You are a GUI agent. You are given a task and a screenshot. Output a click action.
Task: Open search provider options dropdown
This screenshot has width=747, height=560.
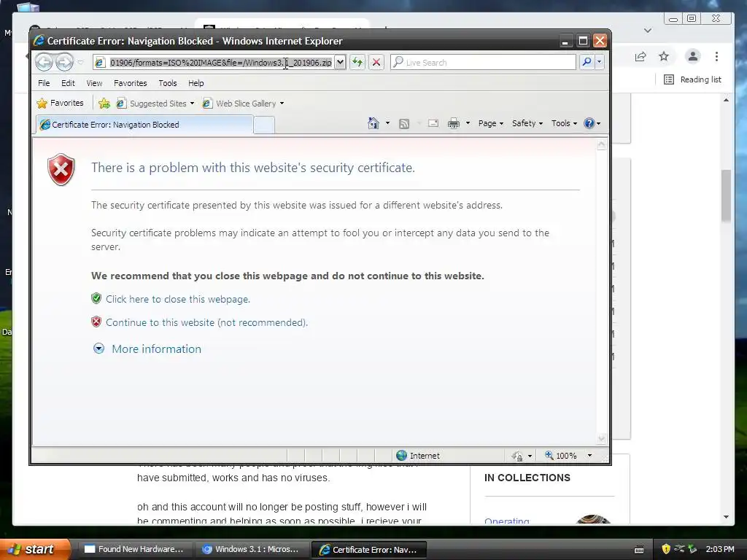600,62
